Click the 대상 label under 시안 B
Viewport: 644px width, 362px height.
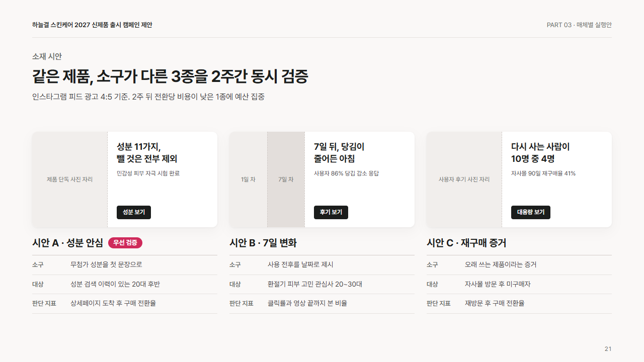[x=235, y=284]
